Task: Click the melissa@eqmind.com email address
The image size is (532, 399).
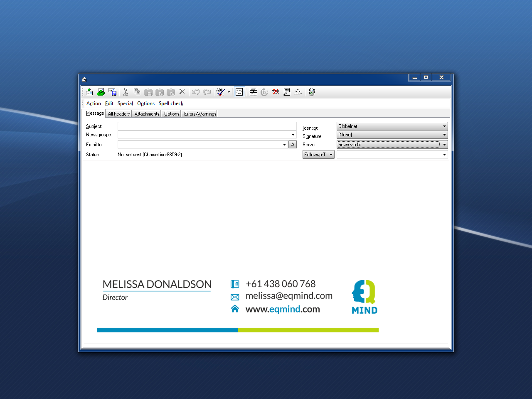Action: 289,296
